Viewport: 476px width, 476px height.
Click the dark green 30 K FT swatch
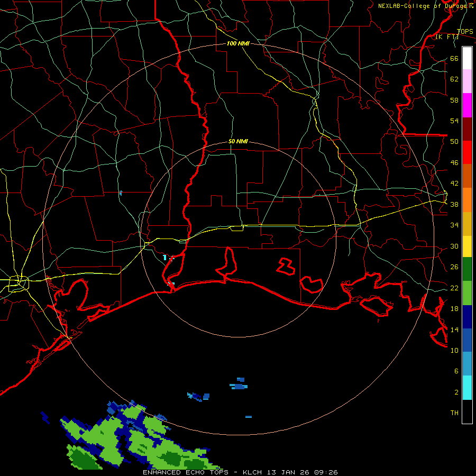pyautogui.click(x=467, y=269)
